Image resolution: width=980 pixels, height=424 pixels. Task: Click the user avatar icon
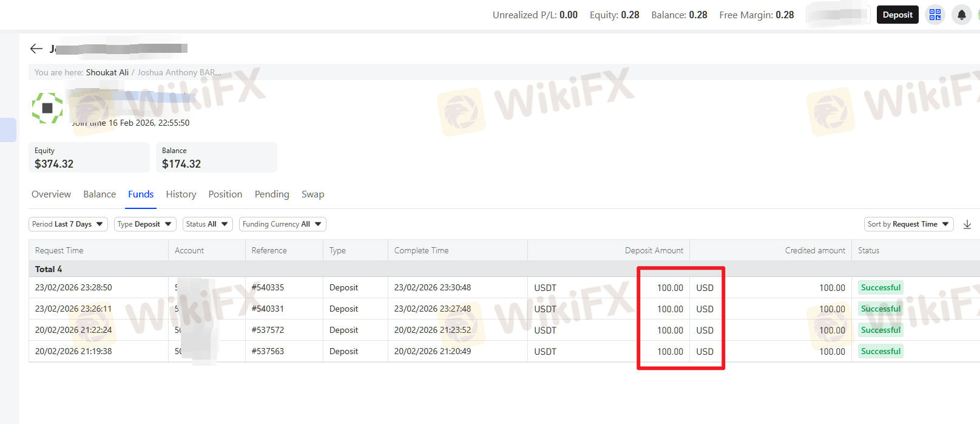47,108
